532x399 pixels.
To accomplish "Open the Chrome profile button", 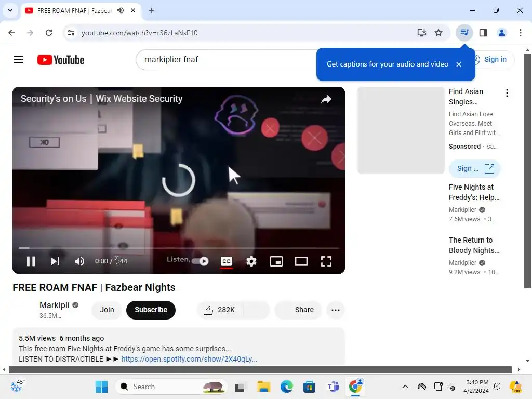I will (x=502, y=33).
